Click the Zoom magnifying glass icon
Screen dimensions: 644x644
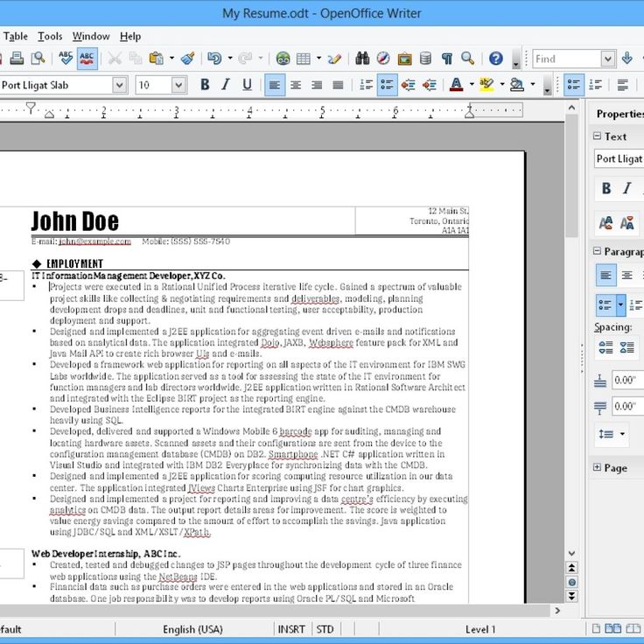coord(467,59)
